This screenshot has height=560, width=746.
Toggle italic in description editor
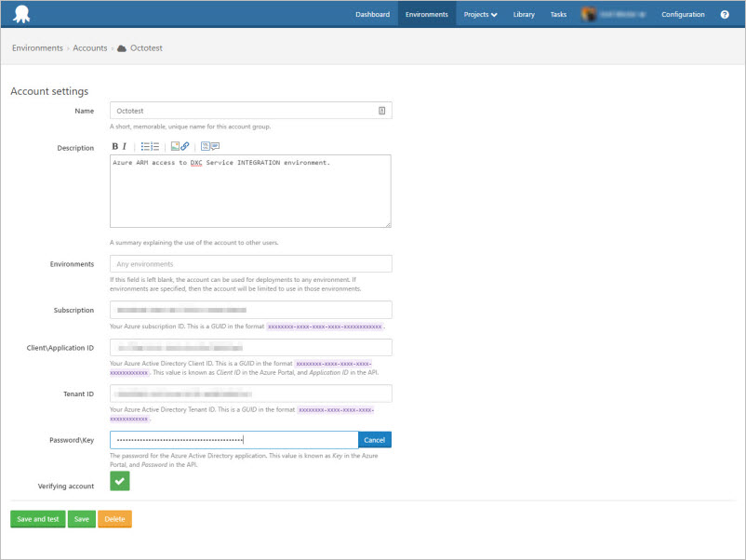coord(125,146)
